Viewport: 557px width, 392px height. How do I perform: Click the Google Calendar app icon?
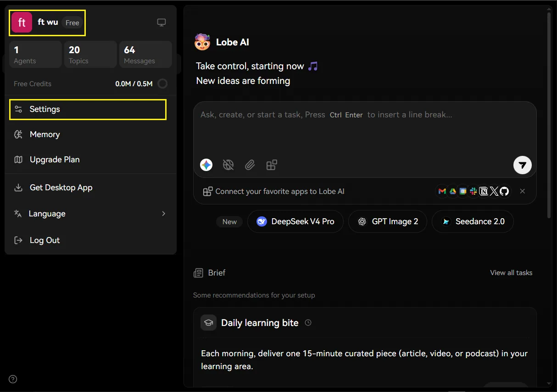[x=463, y=191]
